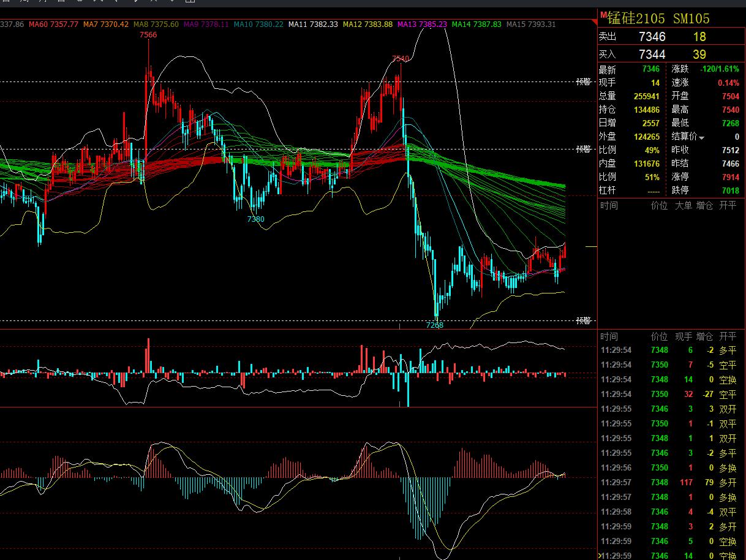Click the red M marker beside 锰硅2105
The width and height of the screenshot is (746, 560).
coord(603,14)
